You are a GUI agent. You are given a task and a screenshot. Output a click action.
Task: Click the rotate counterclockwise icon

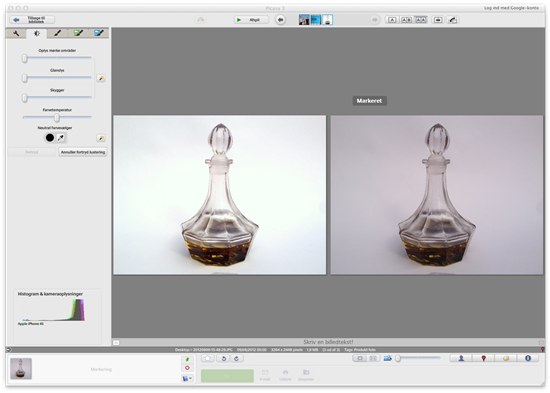click(223, 358)
